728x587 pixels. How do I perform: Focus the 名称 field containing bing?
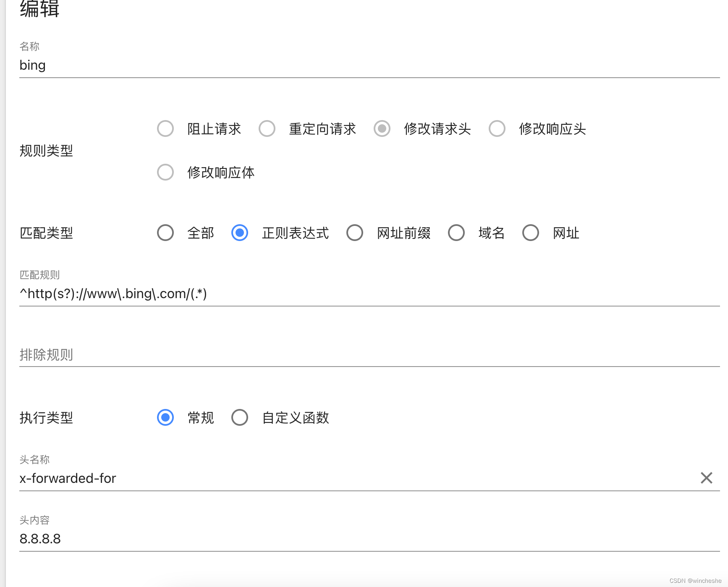369,66
